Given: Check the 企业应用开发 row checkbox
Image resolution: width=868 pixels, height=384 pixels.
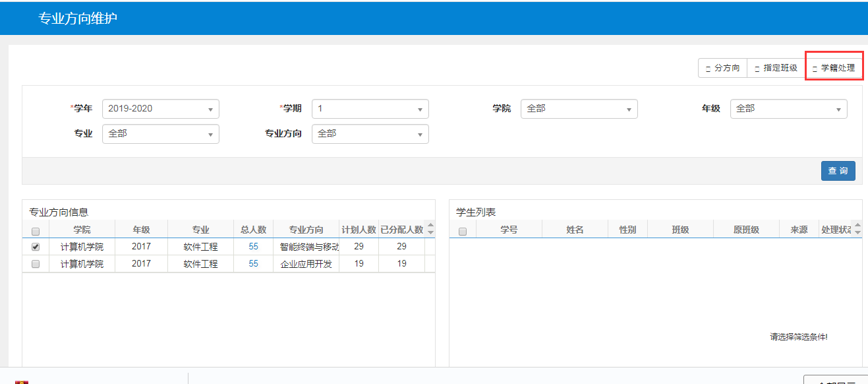Looking at the screenshot, I should 36,264.
